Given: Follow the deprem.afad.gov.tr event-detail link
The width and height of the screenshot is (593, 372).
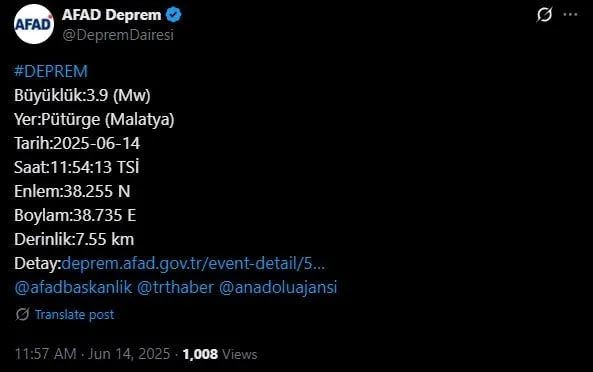Looking at the screenshot, I should [x=193, y=263].
